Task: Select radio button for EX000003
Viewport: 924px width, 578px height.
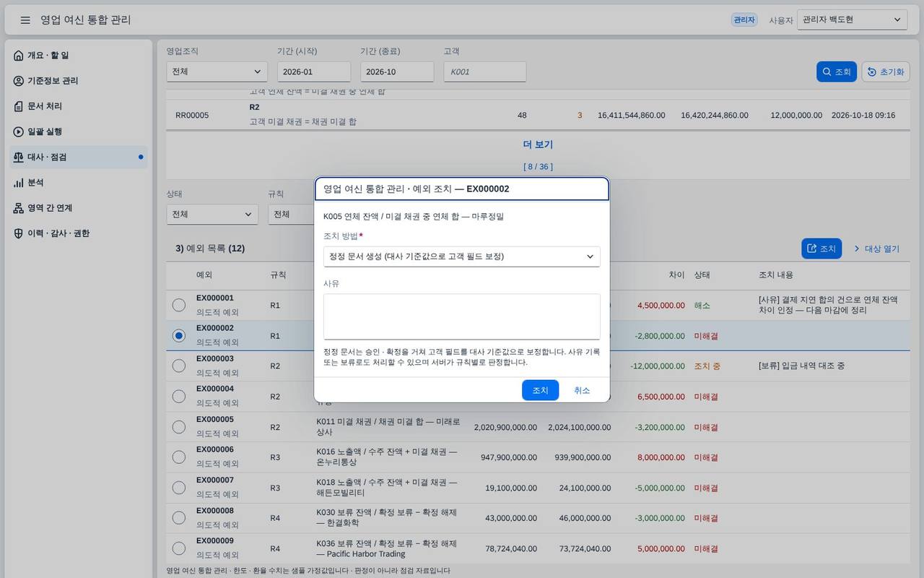Action: coord(179,366)
